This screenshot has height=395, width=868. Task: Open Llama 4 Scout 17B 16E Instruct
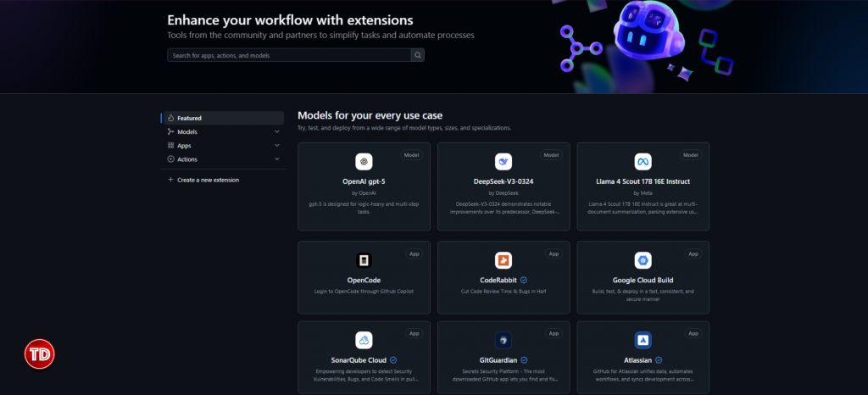pos(643,181)
